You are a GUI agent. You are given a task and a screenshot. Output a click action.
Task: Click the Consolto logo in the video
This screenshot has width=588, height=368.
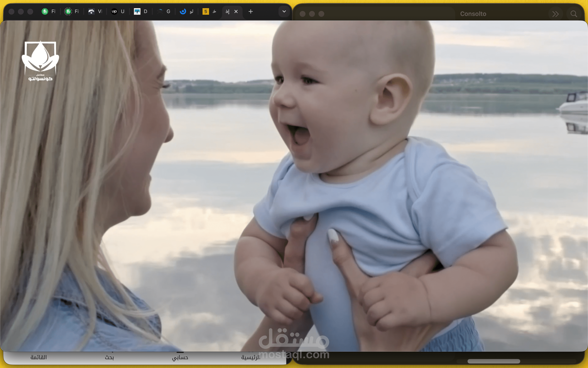[x=40, y=61]
